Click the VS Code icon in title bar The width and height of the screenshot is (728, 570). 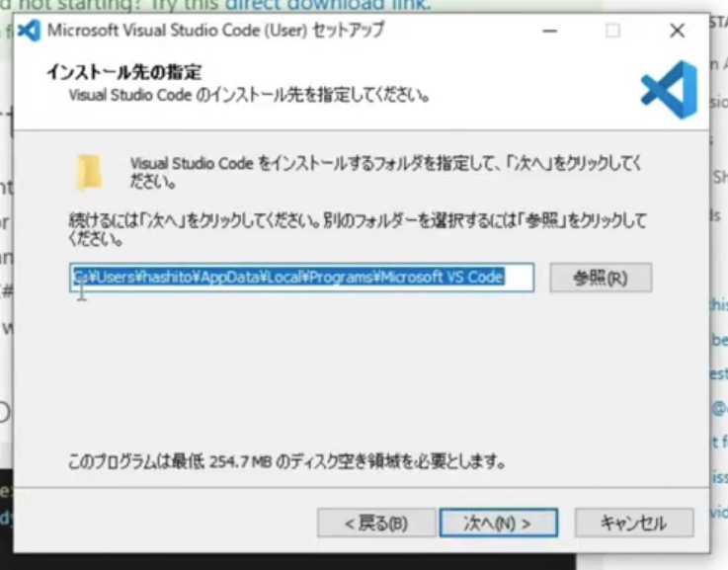[30, 30]
